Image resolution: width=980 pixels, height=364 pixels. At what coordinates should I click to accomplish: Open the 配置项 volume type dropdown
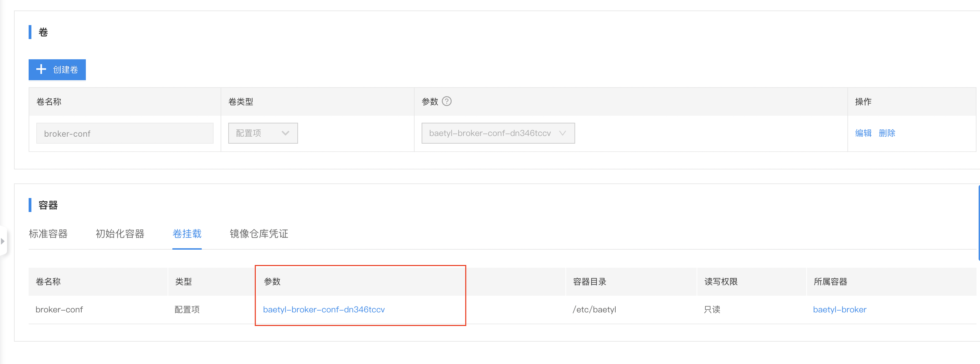click(263, 133)
